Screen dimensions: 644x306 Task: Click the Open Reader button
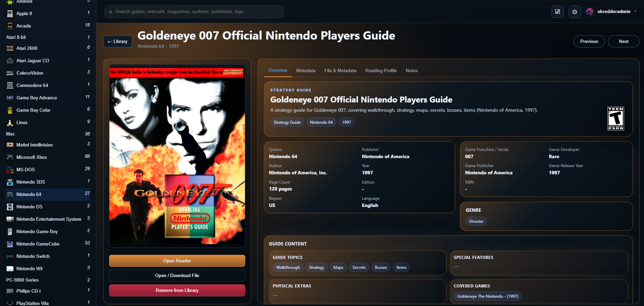pyautogui.click(x=177, y=261)
